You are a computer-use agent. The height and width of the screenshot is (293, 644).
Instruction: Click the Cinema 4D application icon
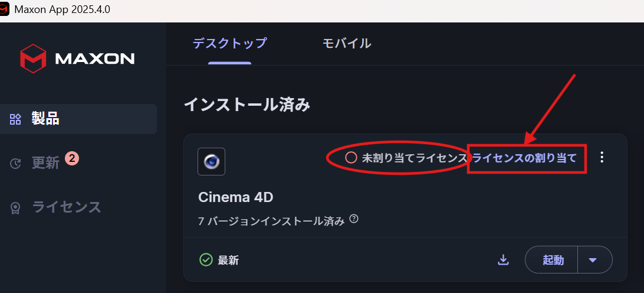pos(211,162)
